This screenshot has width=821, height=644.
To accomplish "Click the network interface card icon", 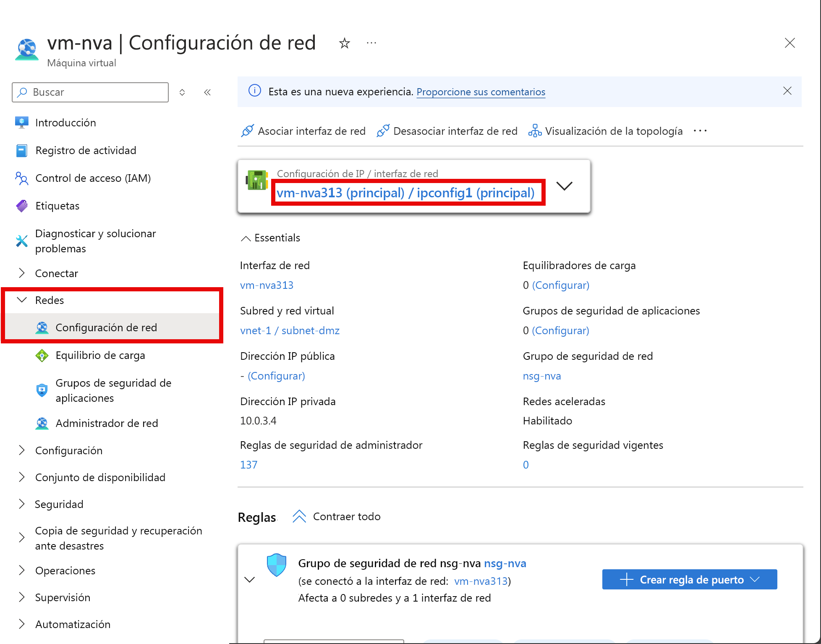I will click(x=257, y=180).
